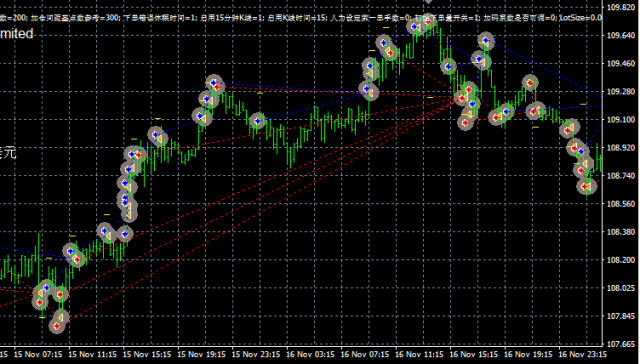The image size is (640, 364).
Task: Click the 16 Nov 11:15 time axis label
Action: (x=419, y=354)
